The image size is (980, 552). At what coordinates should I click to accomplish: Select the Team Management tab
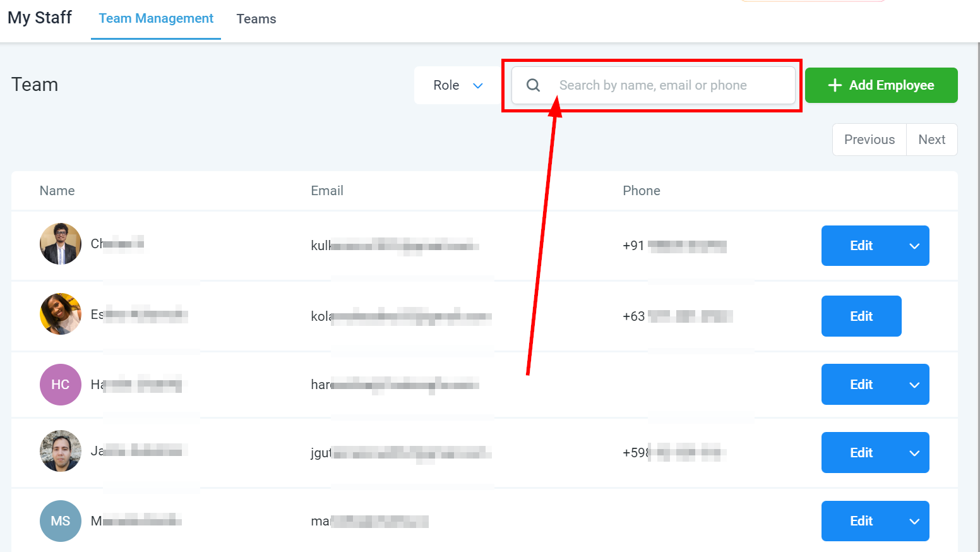point(156,19)
